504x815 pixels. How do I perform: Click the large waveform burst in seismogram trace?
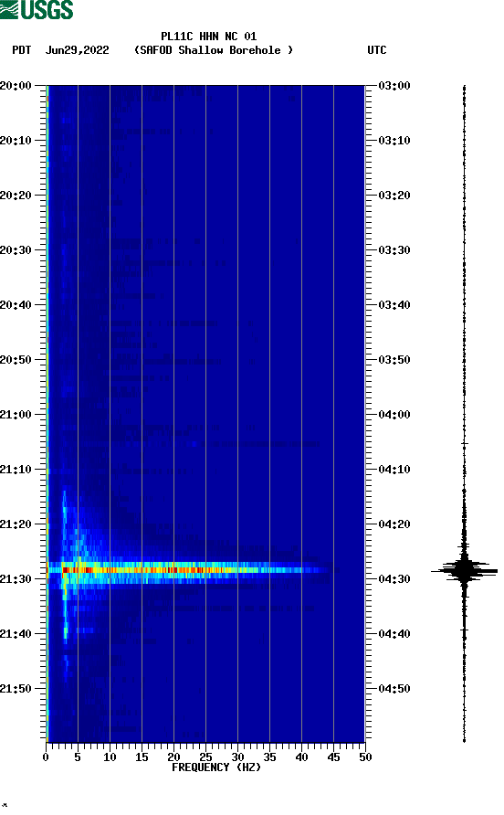[464, 570]
